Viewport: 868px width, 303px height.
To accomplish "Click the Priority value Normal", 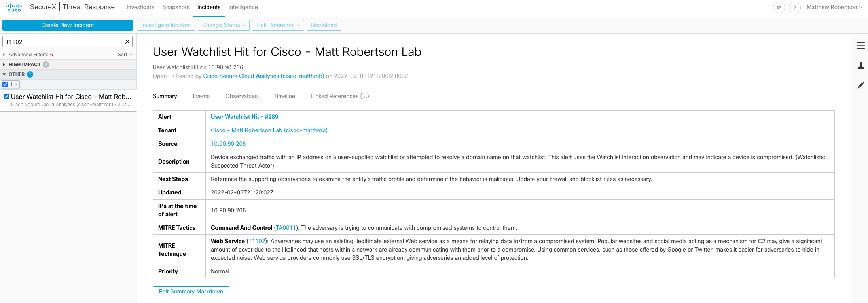I will (220, 271).
